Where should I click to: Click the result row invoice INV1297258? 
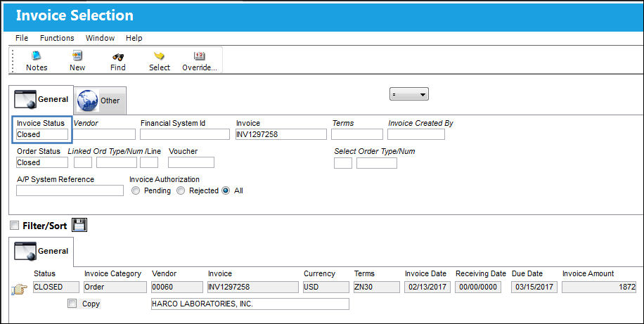click(x=253, y=287)
